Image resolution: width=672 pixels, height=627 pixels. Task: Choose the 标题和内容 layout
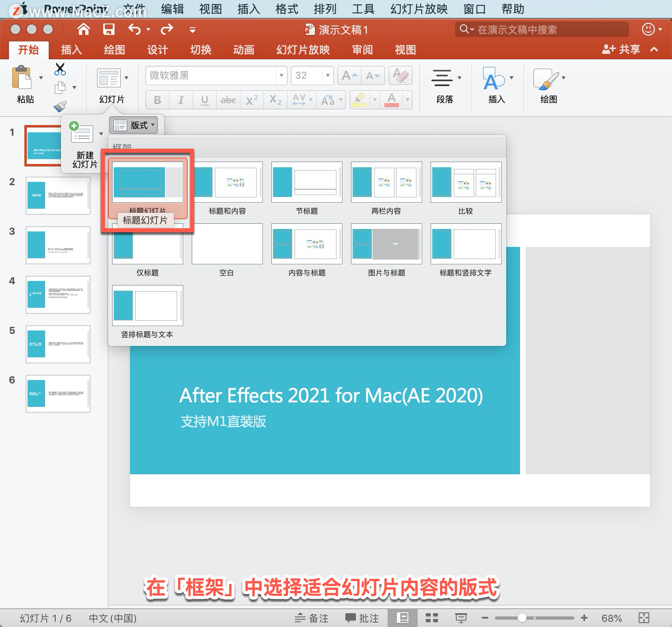[227, 189]
